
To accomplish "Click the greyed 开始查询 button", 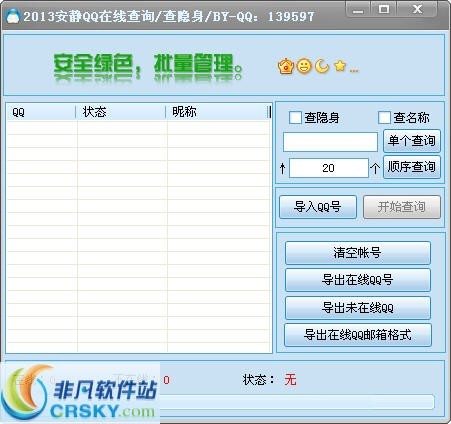I will click(402, 207).
